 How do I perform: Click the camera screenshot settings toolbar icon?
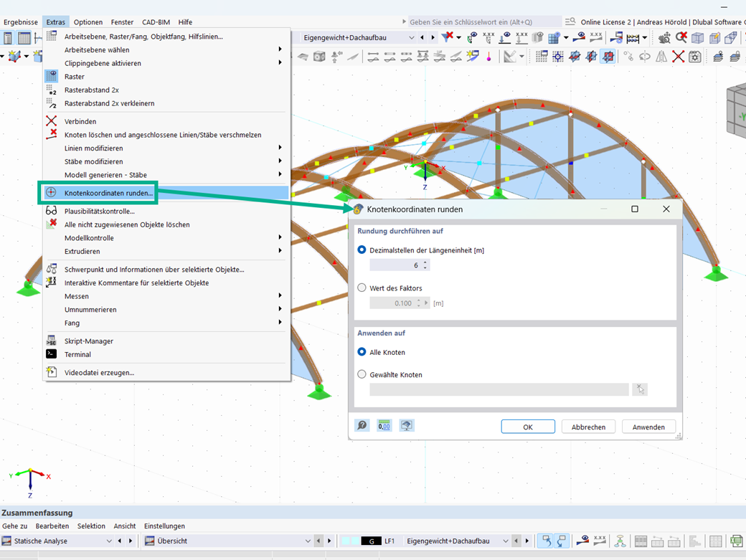pos(695,57)
